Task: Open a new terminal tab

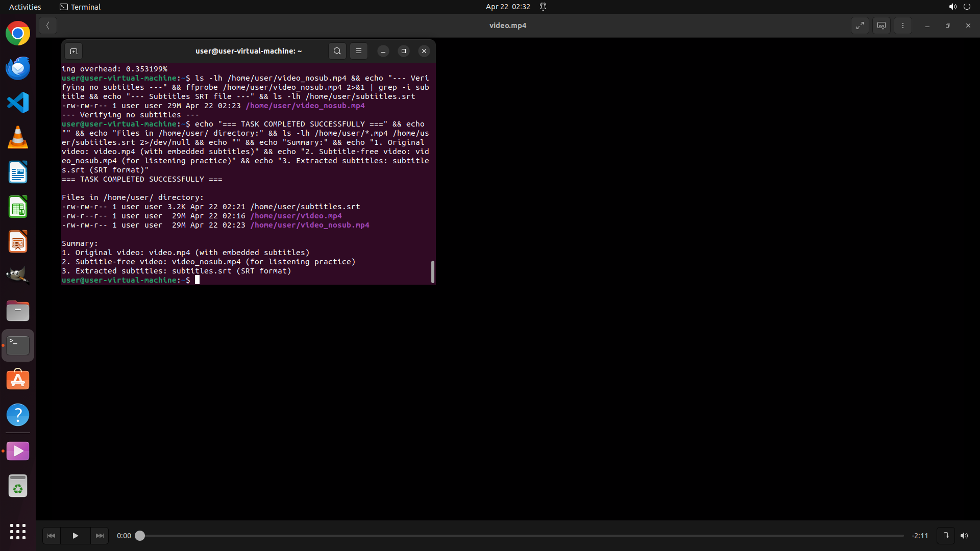Action: (x=73, y=51)
